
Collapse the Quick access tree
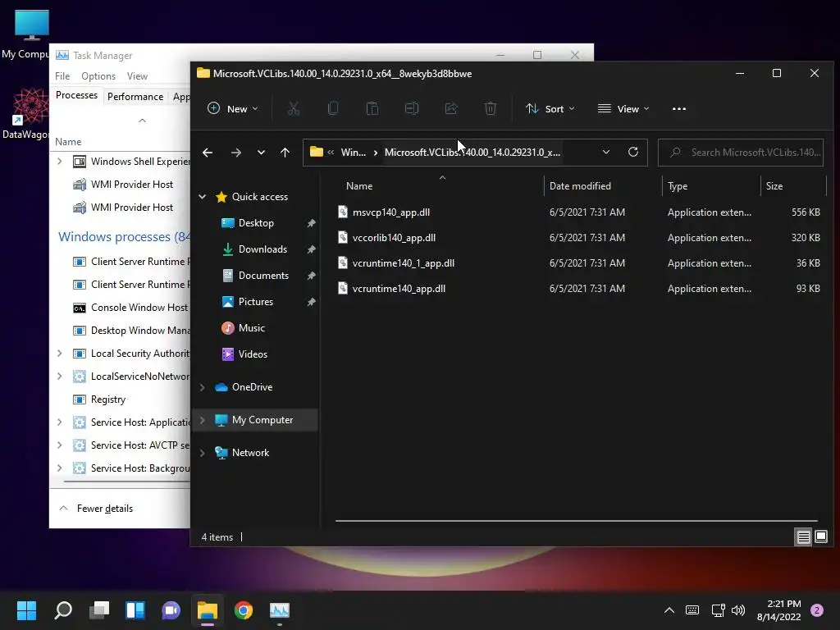pos(203,197)
